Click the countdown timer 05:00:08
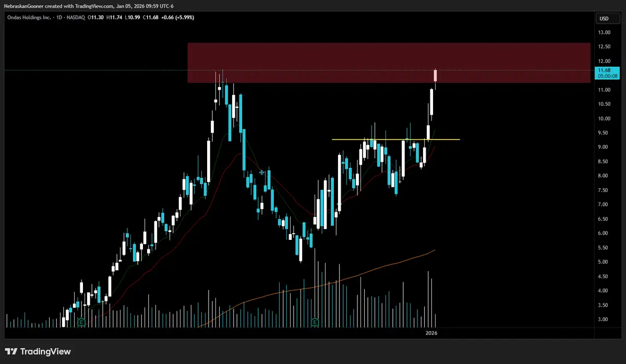This screenshot has height=364, width=626. pyautogui.click(x=607, y=76)
